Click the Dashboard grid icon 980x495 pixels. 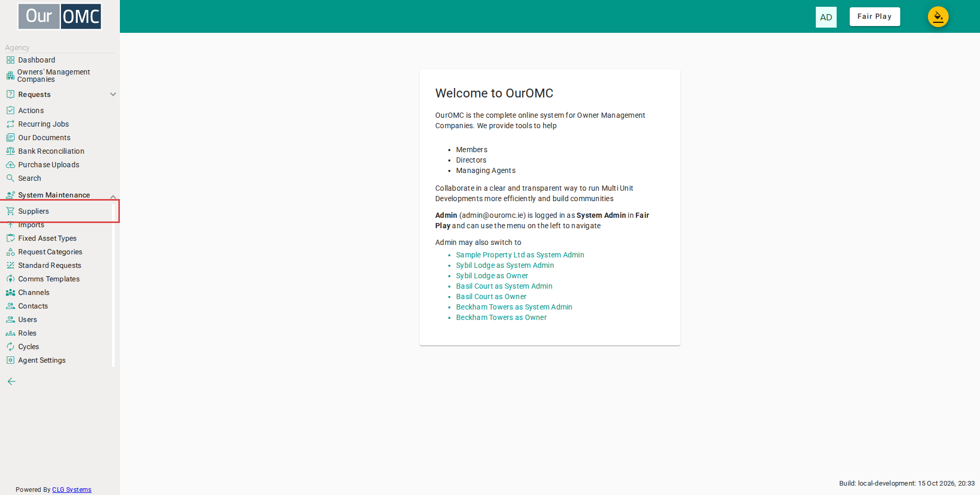coord(10,60)
